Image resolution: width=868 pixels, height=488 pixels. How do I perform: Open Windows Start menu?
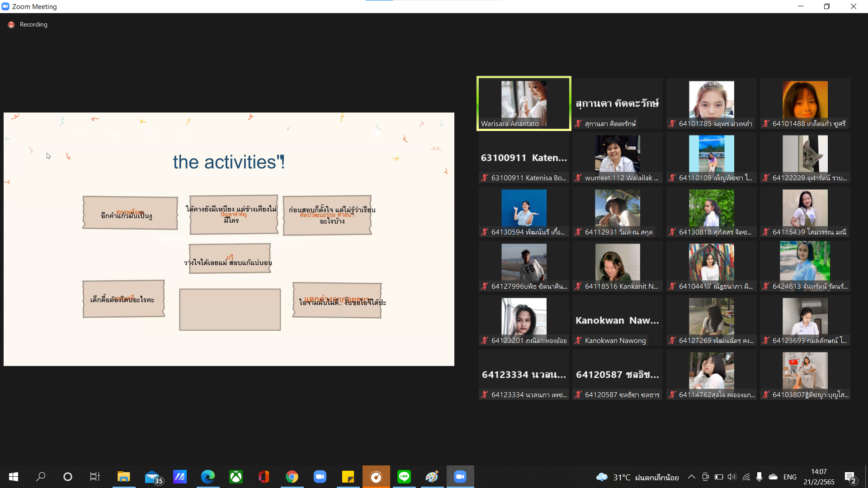coord(14,477)
